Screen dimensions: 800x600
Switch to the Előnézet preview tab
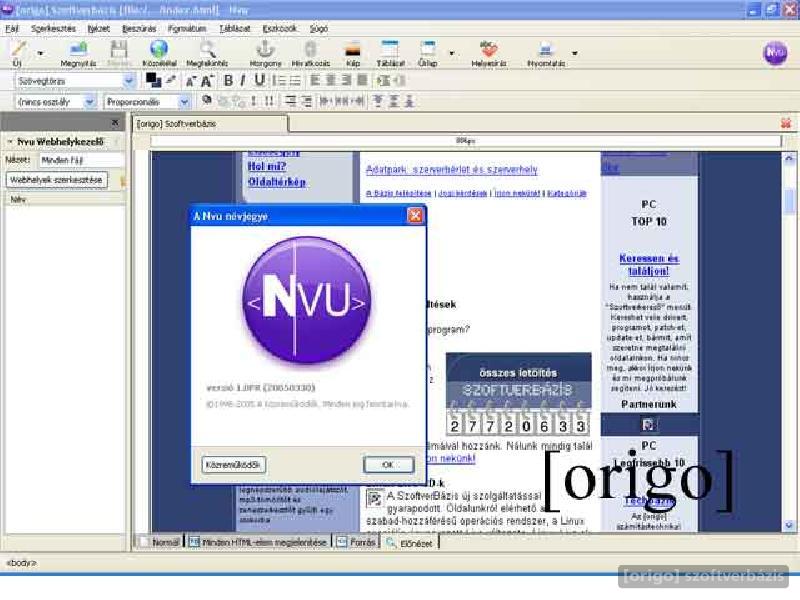point(410,543)
